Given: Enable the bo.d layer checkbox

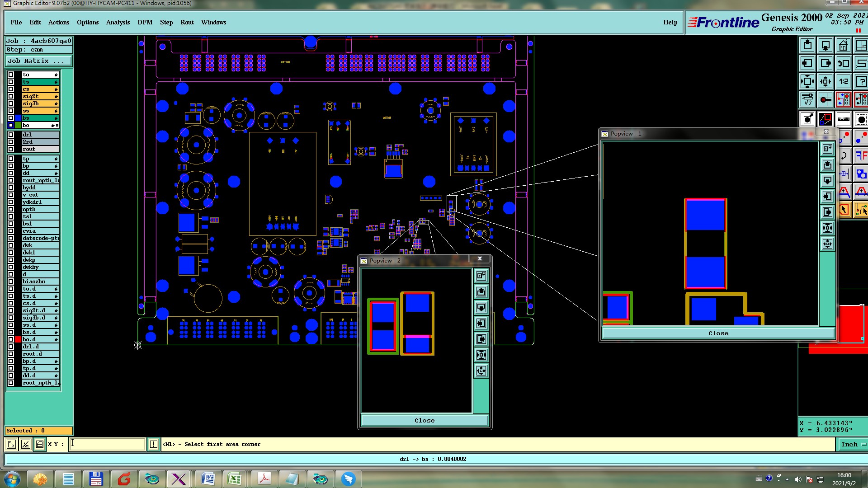Looking at the screenshot, I should point(11,339).
